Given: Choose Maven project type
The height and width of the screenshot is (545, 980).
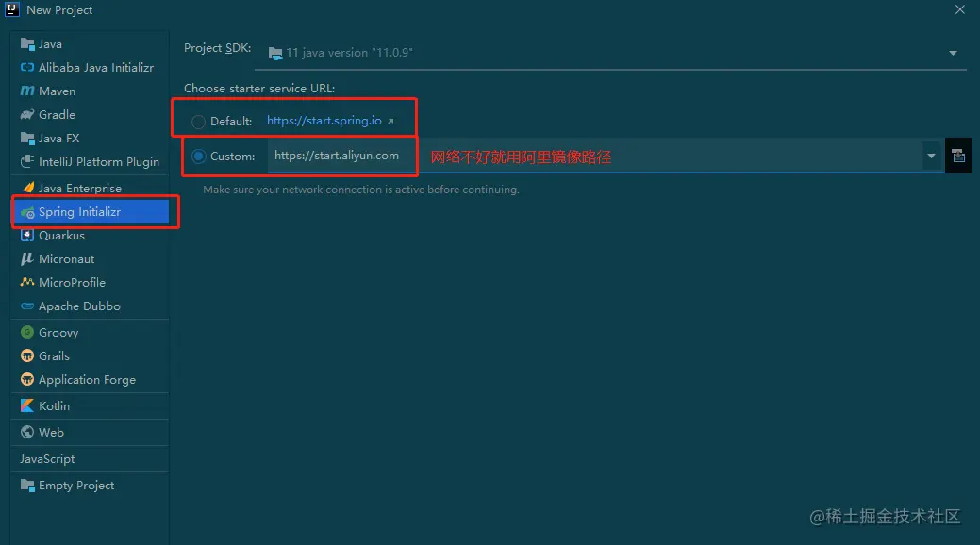Looking at the screenshot, I should [x=90, y=91].
